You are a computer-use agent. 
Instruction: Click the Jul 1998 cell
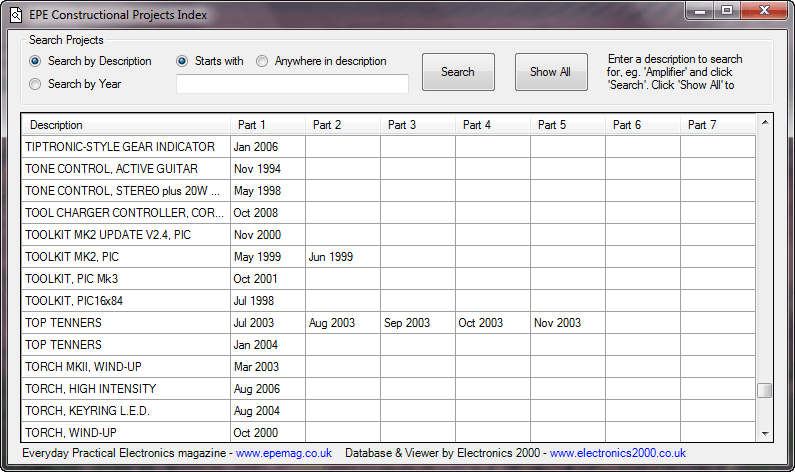268,301
